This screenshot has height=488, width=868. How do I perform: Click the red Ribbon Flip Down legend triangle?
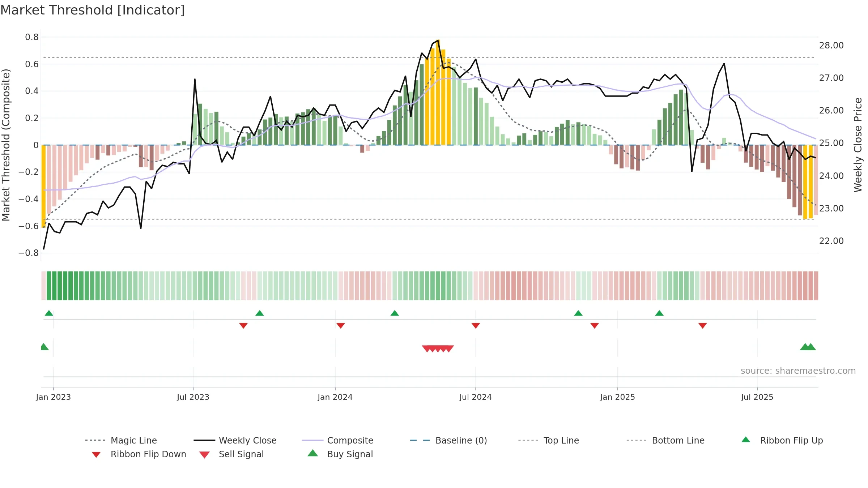click(x=96, y=455)
